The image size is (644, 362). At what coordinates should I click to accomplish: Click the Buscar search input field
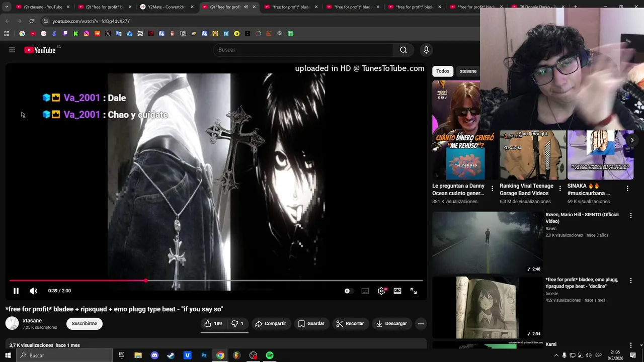(x=304, y=50)
